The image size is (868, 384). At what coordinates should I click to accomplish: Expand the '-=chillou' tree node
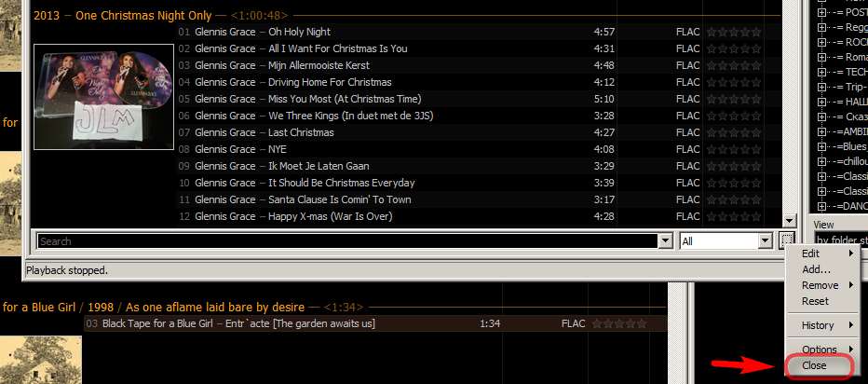[x=821, y=162]
